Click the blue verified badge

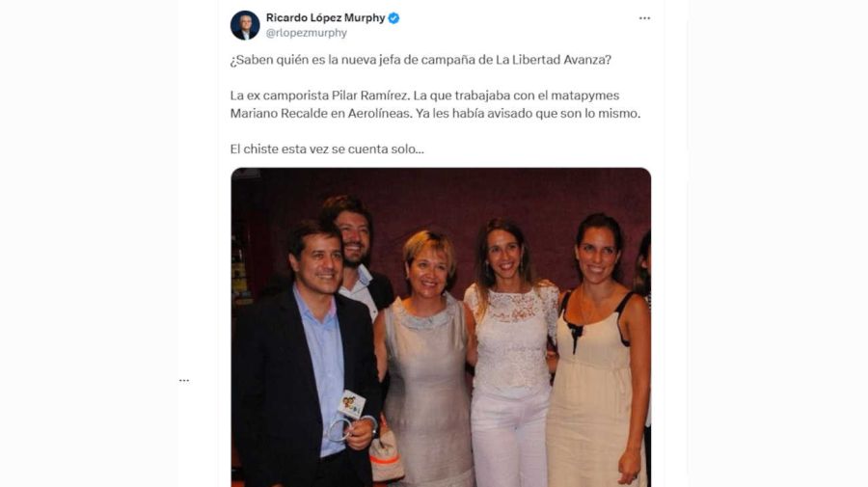click(393, 18)
